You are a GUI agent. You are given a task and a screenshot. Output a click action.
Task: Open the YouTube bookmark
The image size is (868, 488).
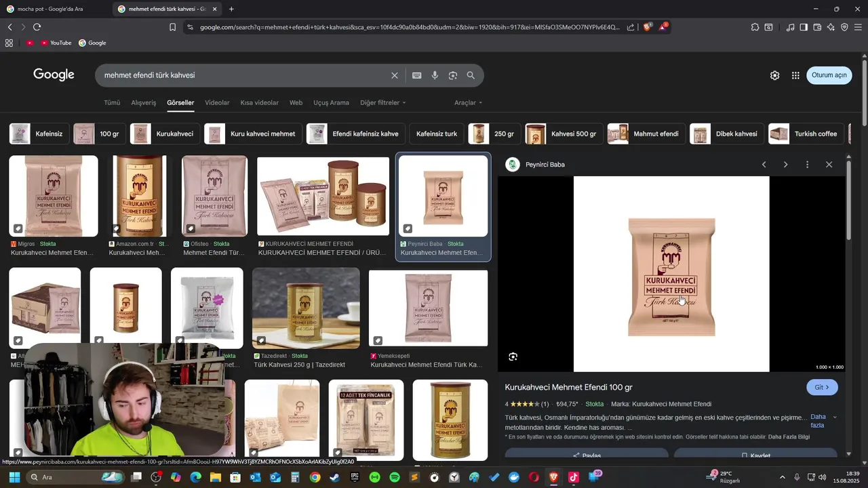pos(56,43)
